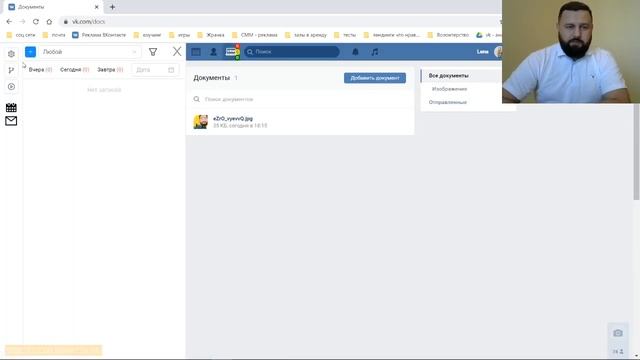The width and height of the screenshot is (640, 360).
Task: Open the filter funnel icon
Action: [153, 52]
